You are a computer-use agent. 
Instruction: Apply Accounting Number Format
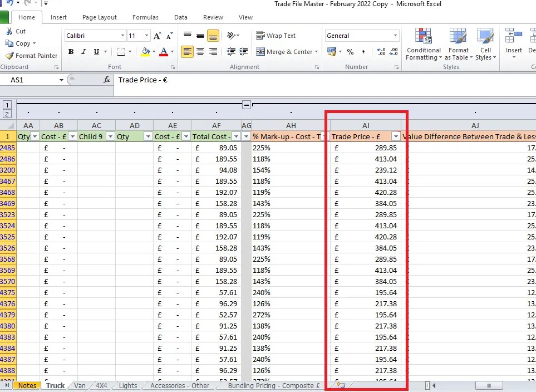click(x=332, y=52)
